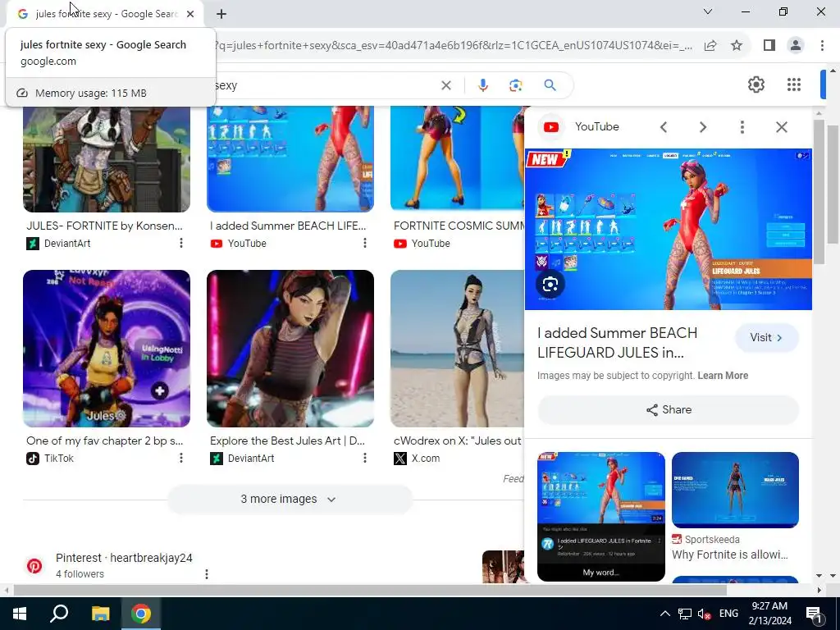Image resolution: width=840 pixels, height=630 pixels.
Task: Open a new Chrome tab
Action: point(221,14)
